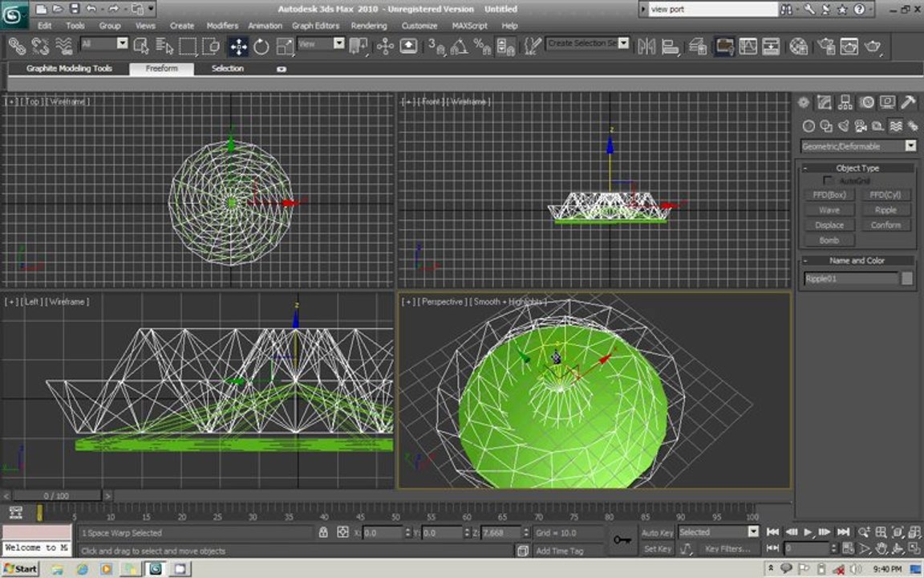Open the Geometric/Deformable category dropdown

(x=910, y=145)
